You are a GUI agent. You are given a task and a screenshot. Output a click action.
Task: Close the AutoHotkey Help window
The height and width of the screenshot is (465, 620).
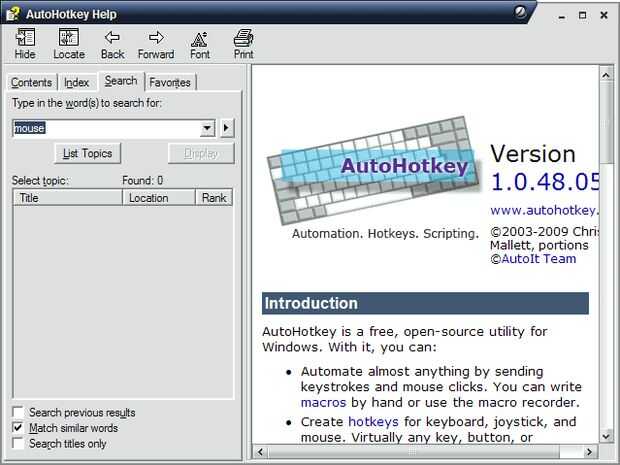(604, 15)
